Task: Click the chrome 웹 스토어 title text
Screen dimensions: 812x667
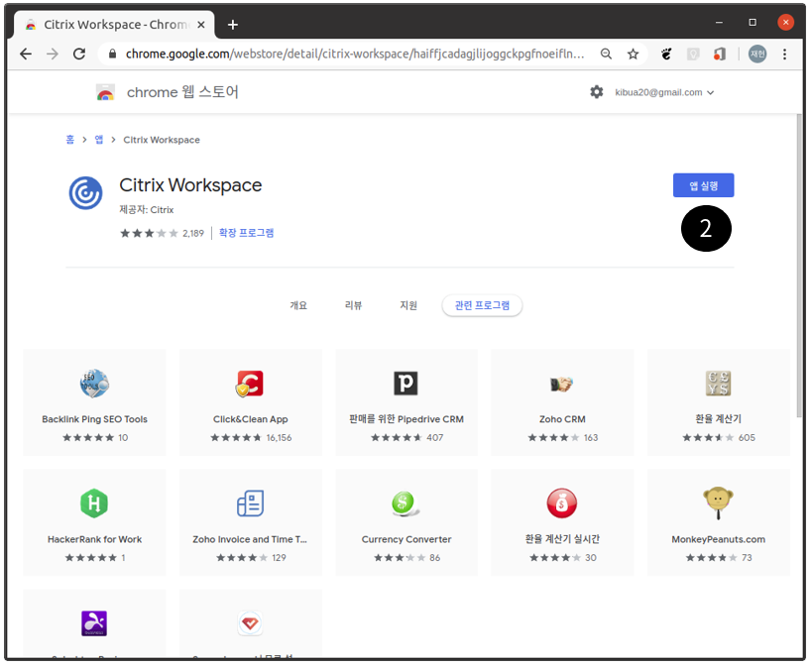Action: click(182, 92)
